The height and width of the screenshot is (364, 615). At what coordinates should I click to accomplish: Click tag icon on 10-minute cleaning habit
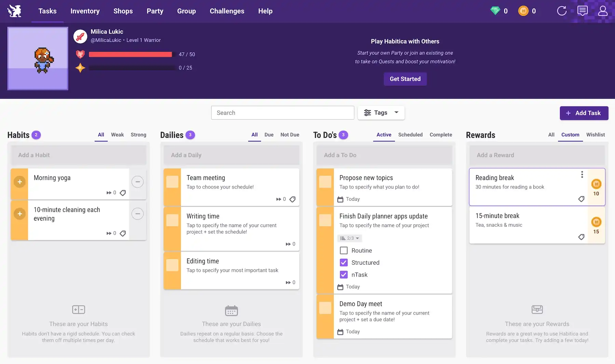click(x=123, y=234)
